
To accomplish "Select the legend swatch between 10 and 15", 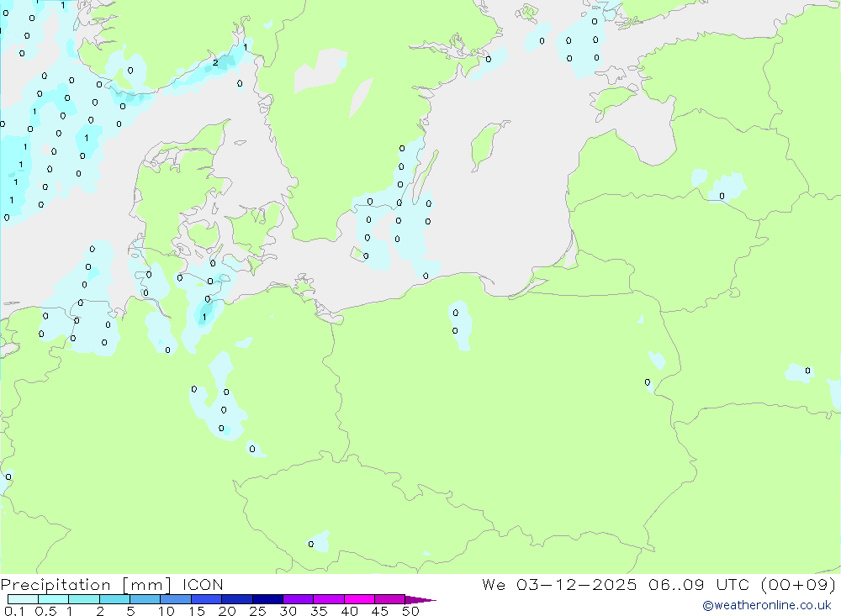I will tap(176, 599).
